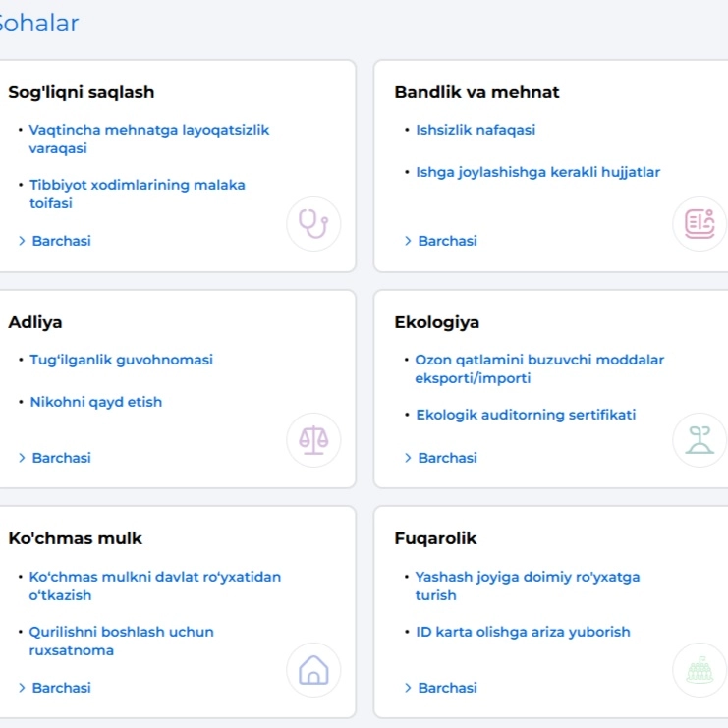
Task: Select Tug'ilganlik guvohnomasi link
Action: [x=121, y=360]
